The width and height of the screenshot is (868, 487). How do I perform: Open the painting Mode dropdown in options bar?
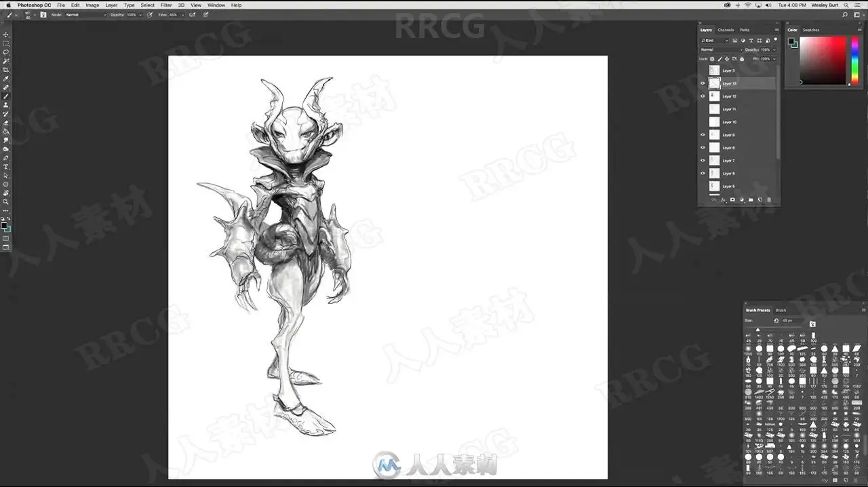click(x=85, y=14)
